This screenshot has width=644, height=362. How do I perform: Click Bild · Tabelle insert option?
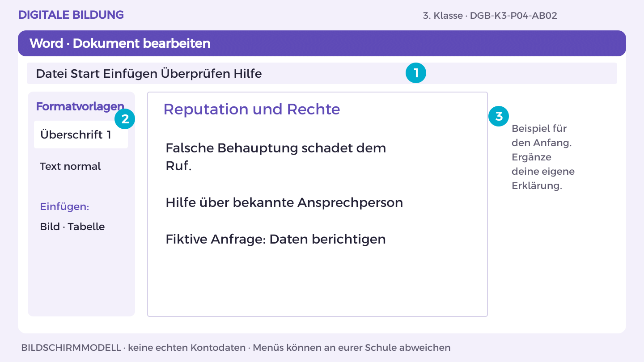point(72,227)
